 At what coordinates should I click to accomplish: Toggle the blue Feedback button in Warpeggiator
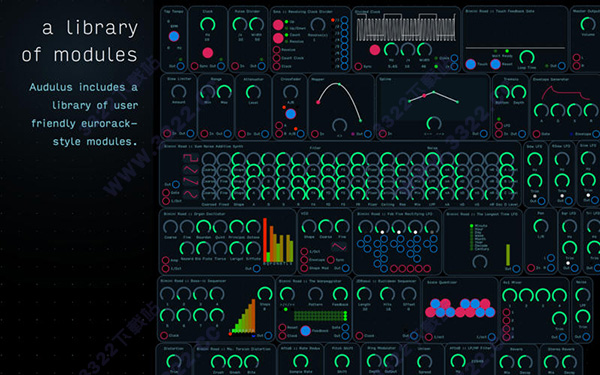[305, 331]
